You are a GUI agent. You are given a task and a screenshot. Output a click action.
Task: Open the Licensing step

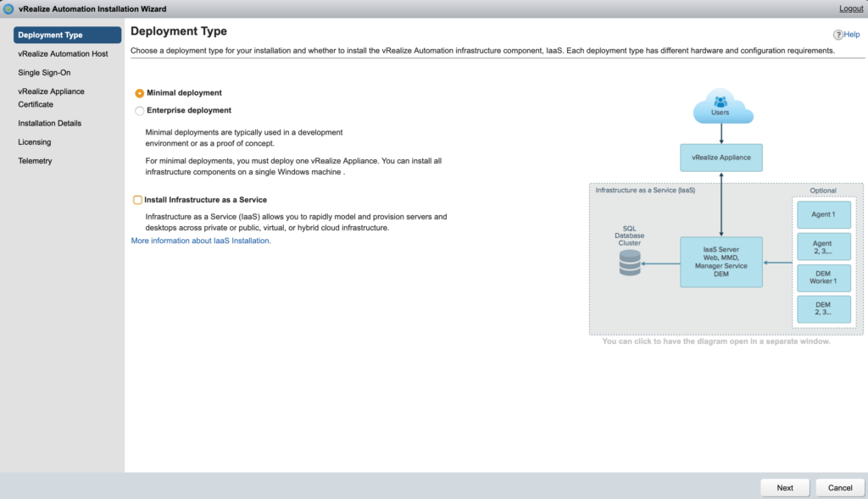33,141
